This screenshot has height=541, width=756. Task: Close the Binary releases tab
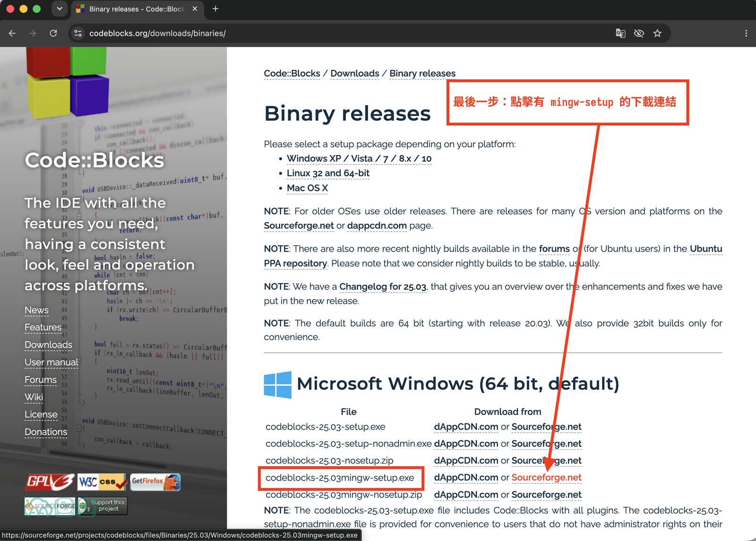click(x=195, y=9)
